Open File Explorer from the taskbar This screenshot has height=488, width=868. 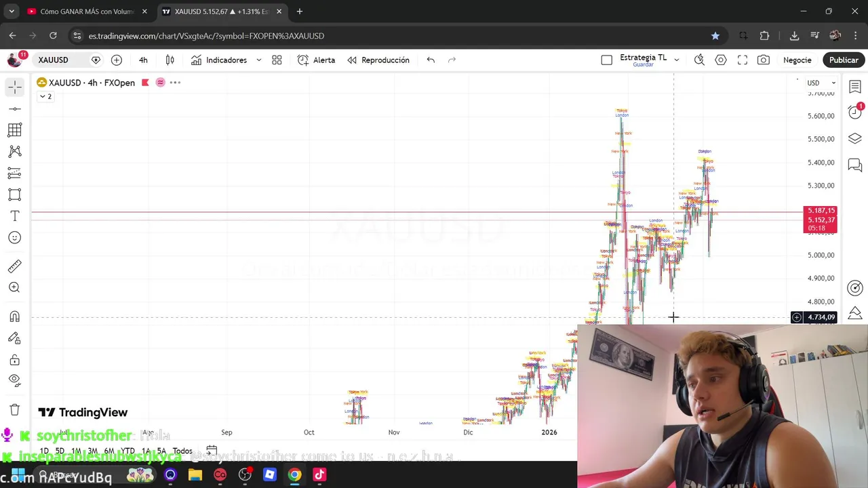195,474
